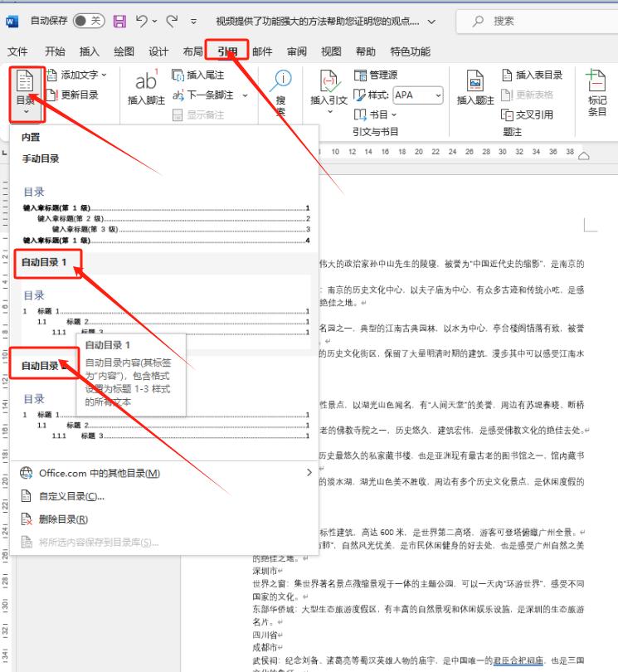Image resolution: width=618 pixels, height=672 pixels.
Task: Choose Custom Table of Contents (自定义目录)
Action: [71, 496]
